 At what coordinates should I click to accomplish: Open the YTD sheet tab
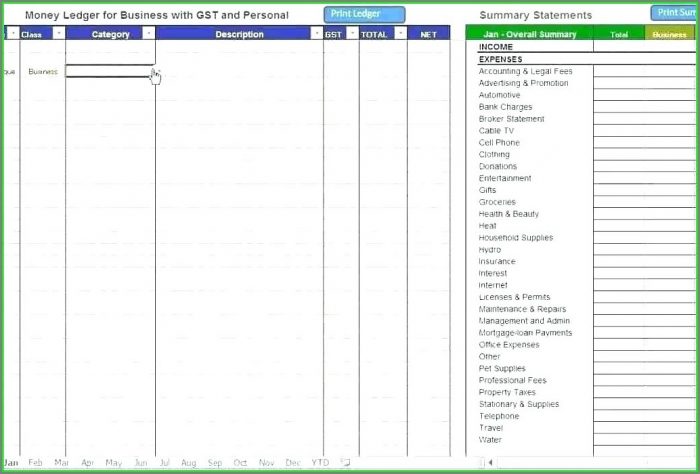click(x=320, y=463)
